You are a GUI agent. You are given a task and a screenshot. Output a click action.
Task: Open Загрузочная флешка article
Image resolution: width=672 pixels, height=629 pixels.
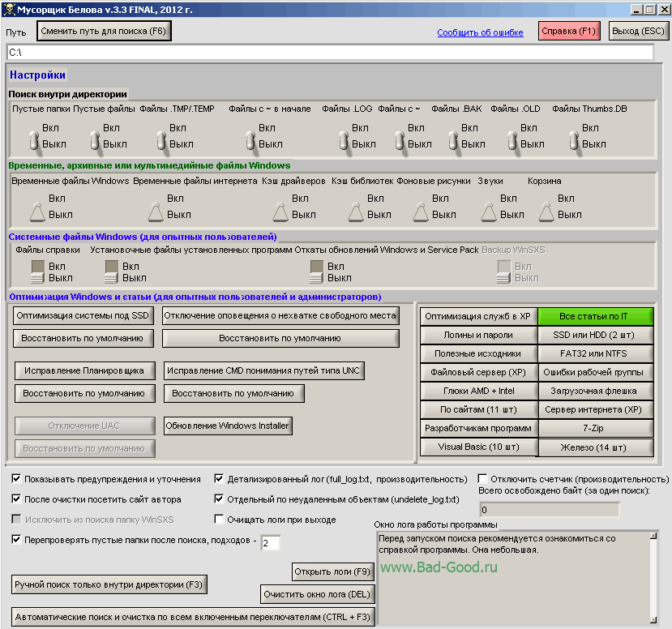pos(596,392)
